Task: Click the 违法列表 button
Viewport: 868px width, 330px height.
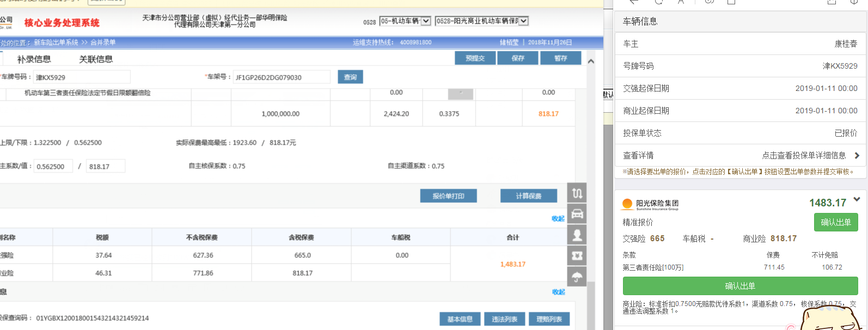Action: (505, 319)
